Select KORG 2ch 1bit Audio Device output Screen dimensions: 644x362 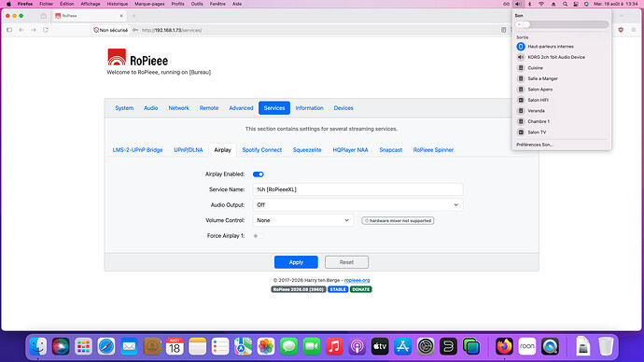(x=562, y=57)
